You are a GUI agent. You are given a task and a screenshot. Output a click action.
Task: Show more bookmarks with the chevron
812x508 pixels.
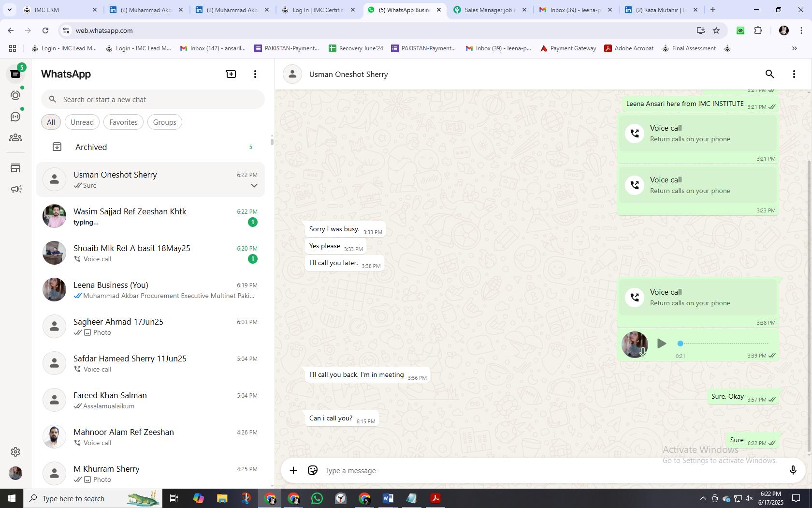point(794,48)
